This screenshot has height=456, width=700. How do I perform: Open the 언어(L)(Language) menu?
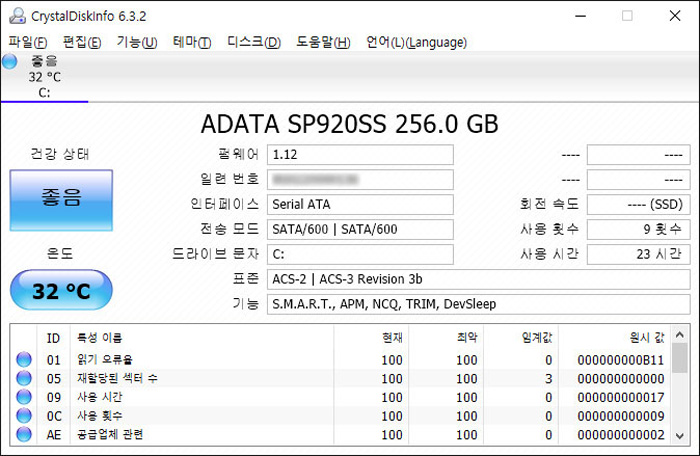pos(417,42)
